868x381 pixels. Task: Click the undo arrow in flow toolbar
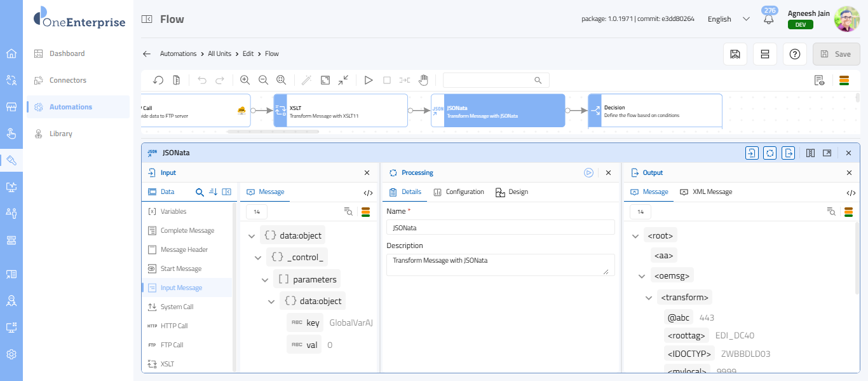coord(202,80)
